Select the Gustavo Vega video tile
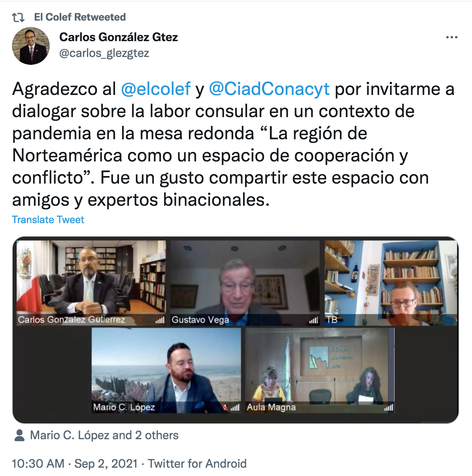 (x=245, y=283)
